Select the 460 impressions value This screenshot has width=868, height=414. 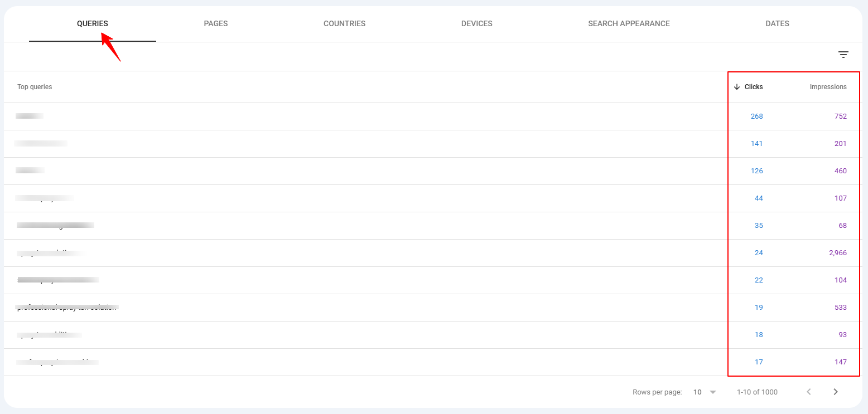click(841, 171)
